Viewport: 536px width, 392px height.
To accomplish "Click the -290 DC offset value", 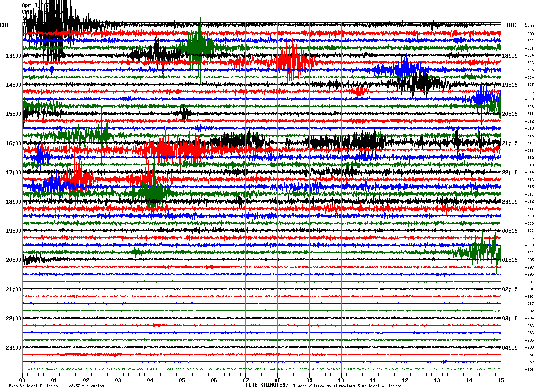I will pyautogui.click(x=529, y=296).
